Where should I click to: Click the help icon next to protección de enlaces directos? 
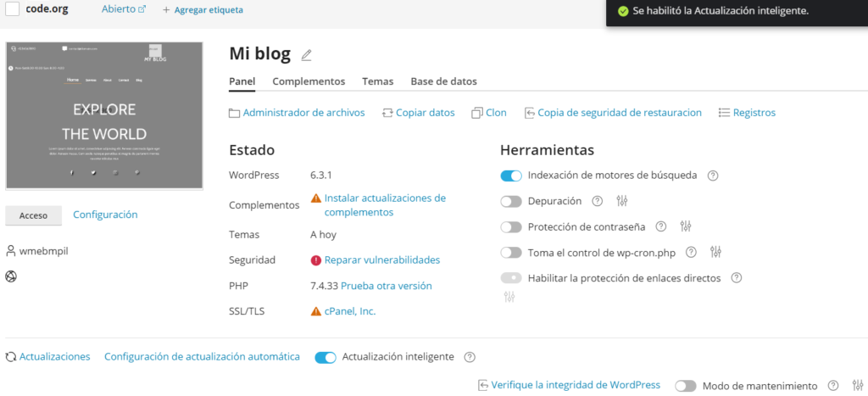click(737, 278)
